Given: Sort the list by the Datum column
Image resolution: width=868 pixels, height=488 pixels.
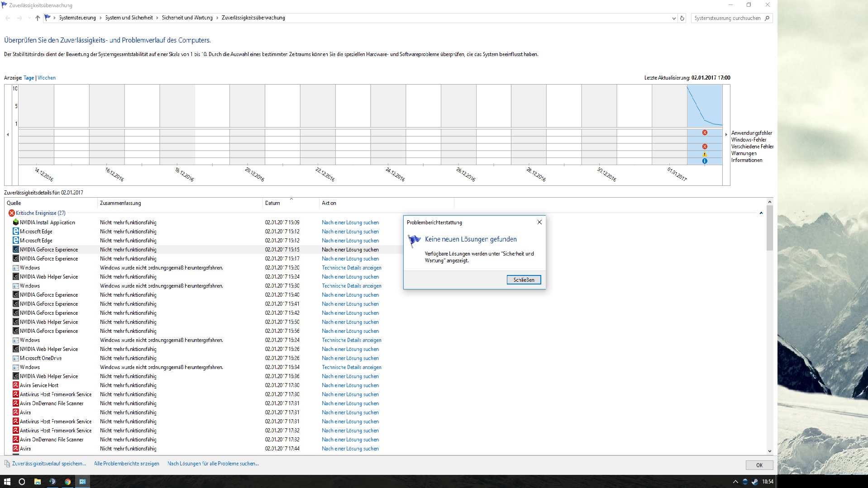Looking at the screenshot, I should coord(291,203).
